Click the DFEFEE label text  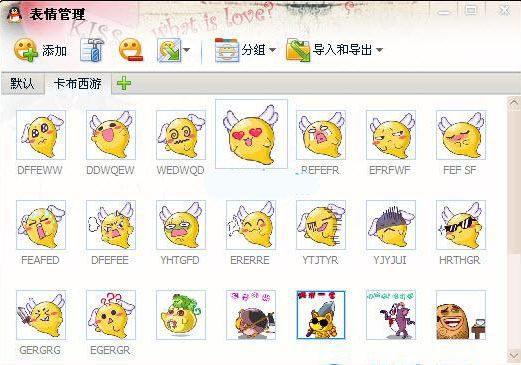[110, 260]
